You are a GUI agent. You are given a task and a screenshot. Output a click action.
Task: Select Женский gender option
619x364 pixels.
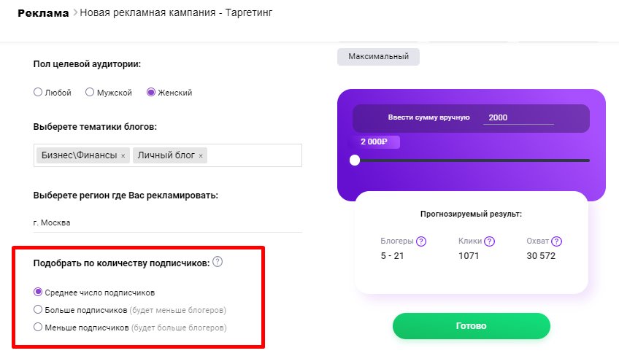pyautogui.click(x=151, y=93)
